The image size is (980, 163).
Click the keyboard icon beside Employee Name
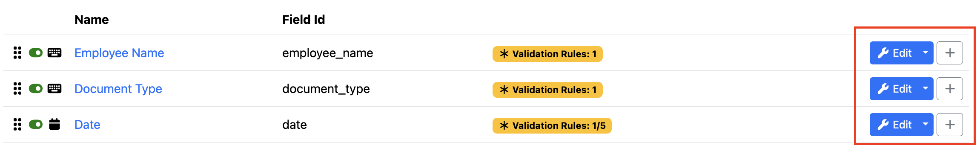[x=54, y=53]
